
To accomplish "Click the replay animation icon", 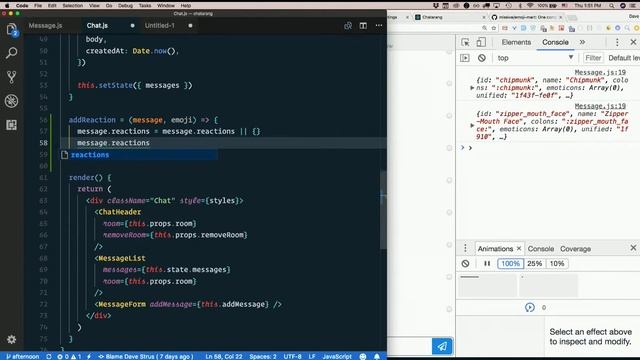I will (x=530, y=307).
